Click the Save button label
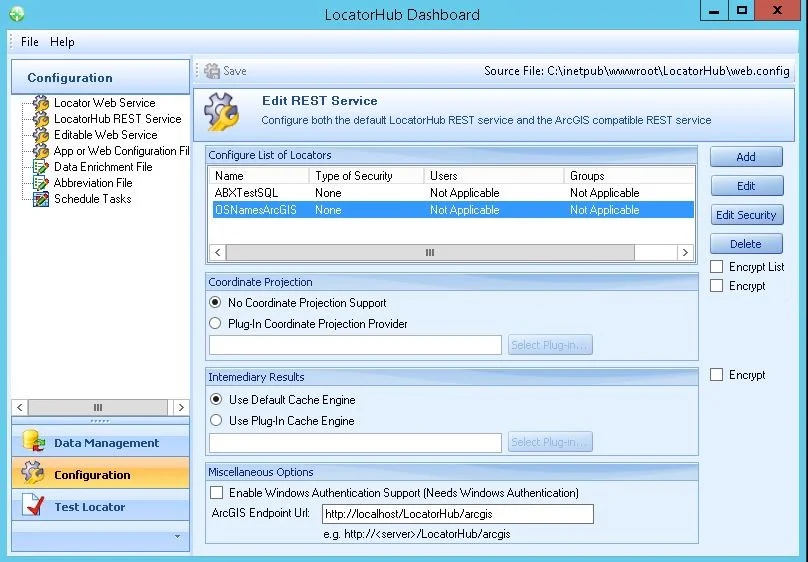This screenshot has width=808, height=562. click(x=234, y=71)
